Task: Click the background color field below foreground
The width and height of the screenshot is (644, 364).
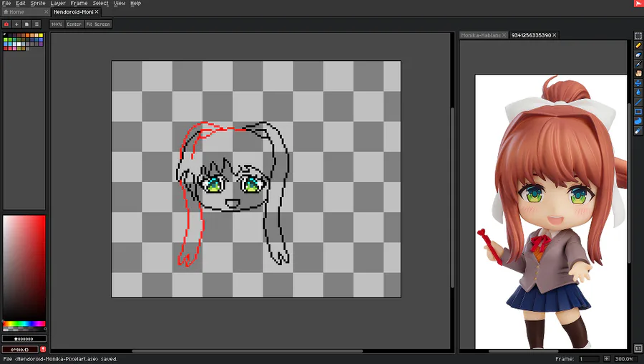Action: coord(20,349)
